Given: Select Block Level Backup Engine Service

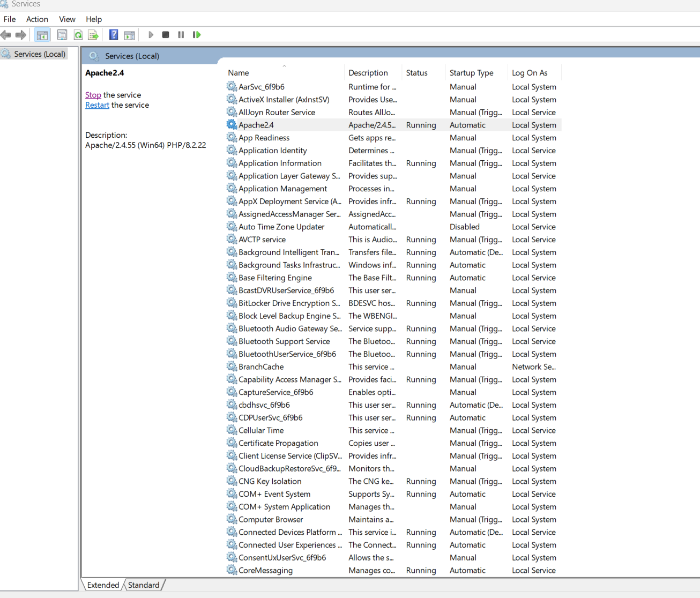Looking at the screenshot, I should coord(393,316).
